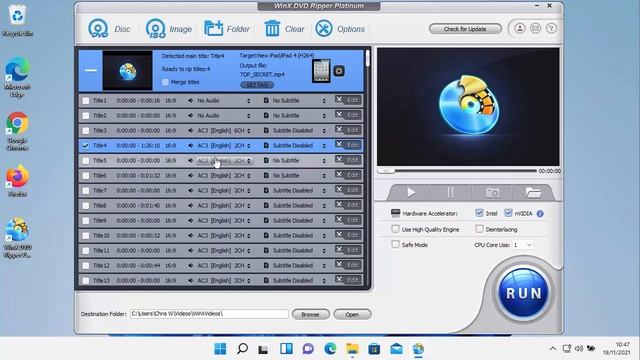Check the Title3 checkbox
Image resolution: width=640 pixels, height=360 pixels.
pos(86,131)
